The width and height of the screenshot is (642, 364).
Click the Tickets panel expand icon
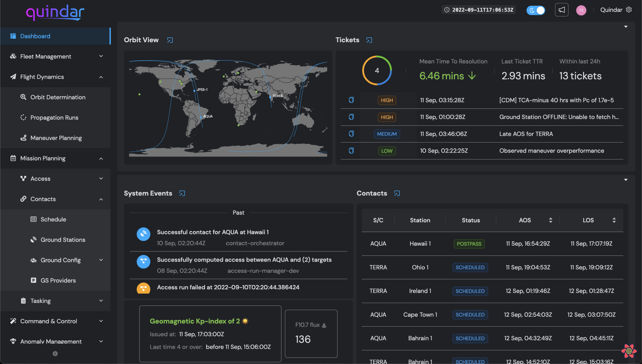369,40
